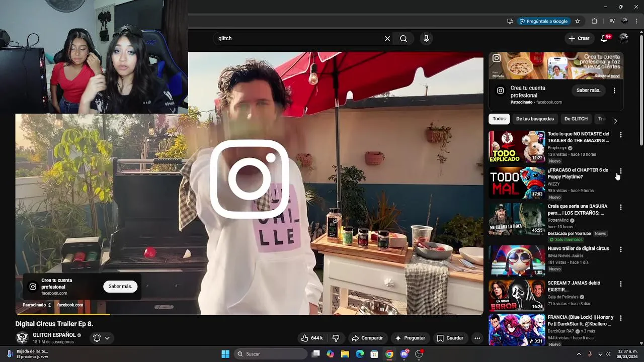Click Saber más on the video ad overlay
This screenshot has width=644, height=362.
coord(120,287)
